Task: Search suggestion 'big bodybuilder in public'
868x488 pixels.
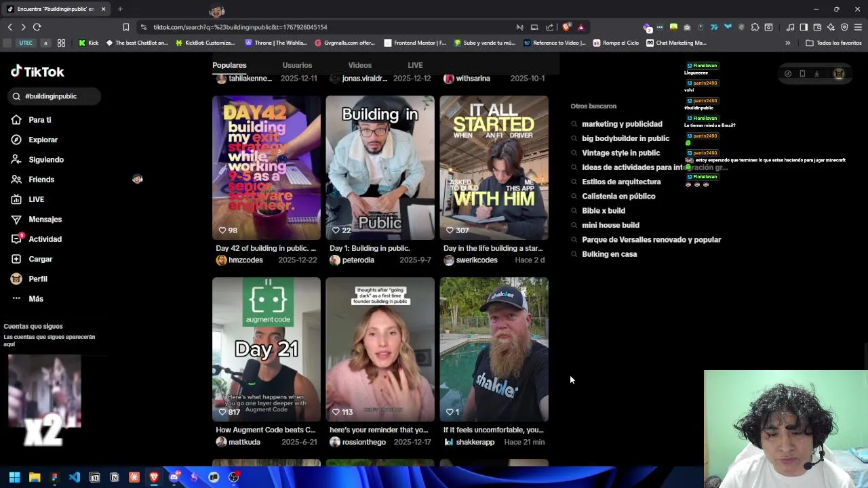Action: coord(625,138)
